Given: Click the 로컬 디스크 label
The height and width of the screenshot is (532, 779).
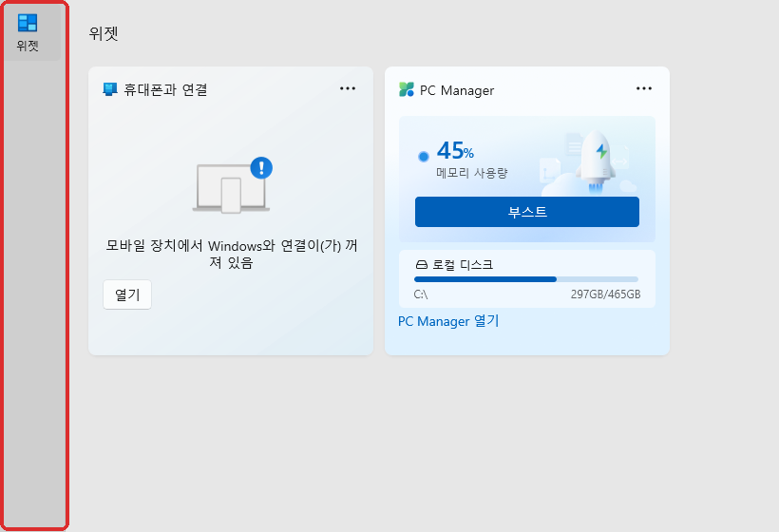Looking at the screenshot, I should coord(463,265).
